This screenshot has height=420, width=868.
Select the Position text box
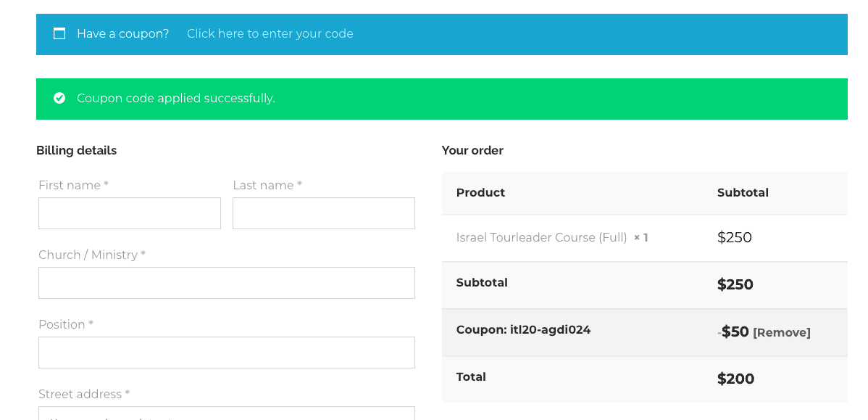tap(226, 353)
